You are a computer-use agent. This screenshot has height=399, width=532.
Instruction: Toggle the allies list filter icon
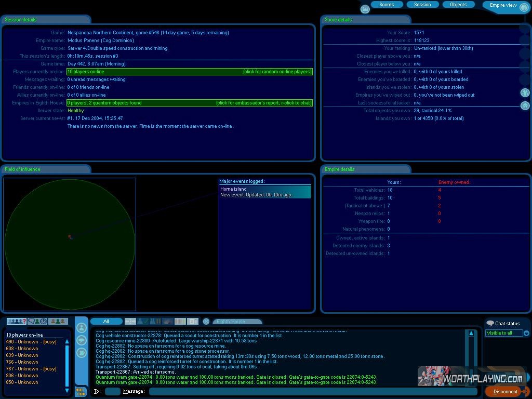click(59, 322)
